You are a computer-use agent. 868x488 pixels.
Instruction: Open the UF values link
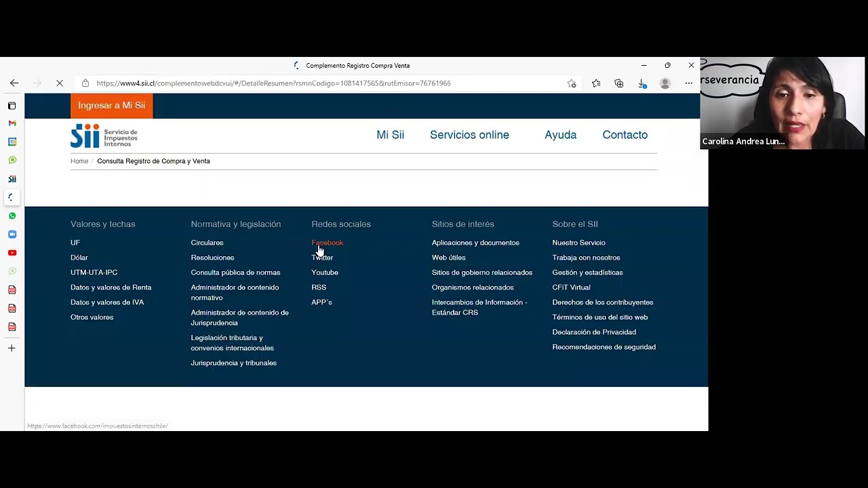pos(75,243)
